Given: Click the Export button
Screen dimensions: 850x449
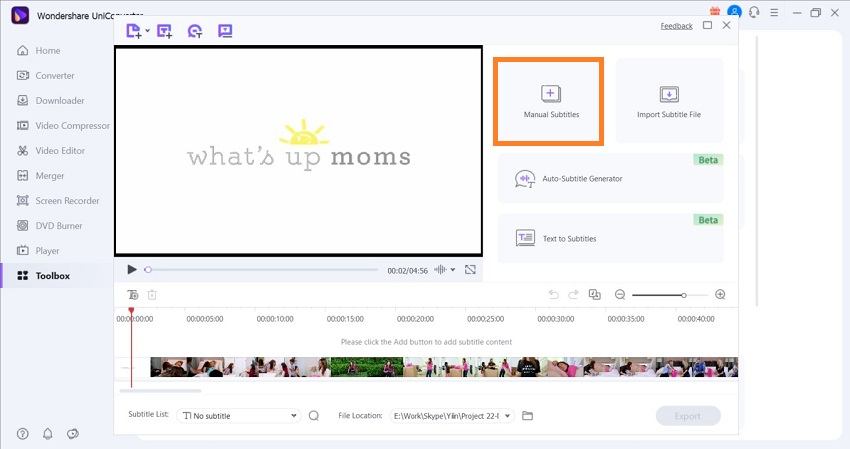Looking at the screenshot, I should click(688, 416).
